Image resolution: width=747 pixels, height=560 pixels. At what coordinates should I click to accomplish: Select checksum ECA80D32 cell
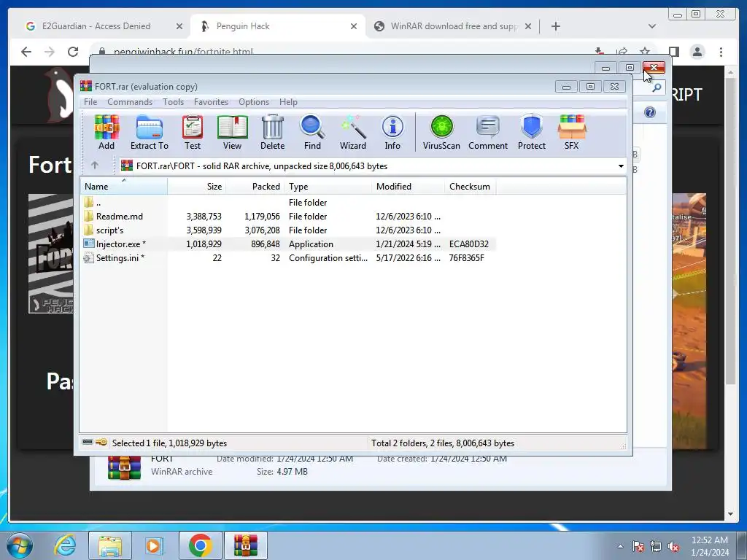469,244
